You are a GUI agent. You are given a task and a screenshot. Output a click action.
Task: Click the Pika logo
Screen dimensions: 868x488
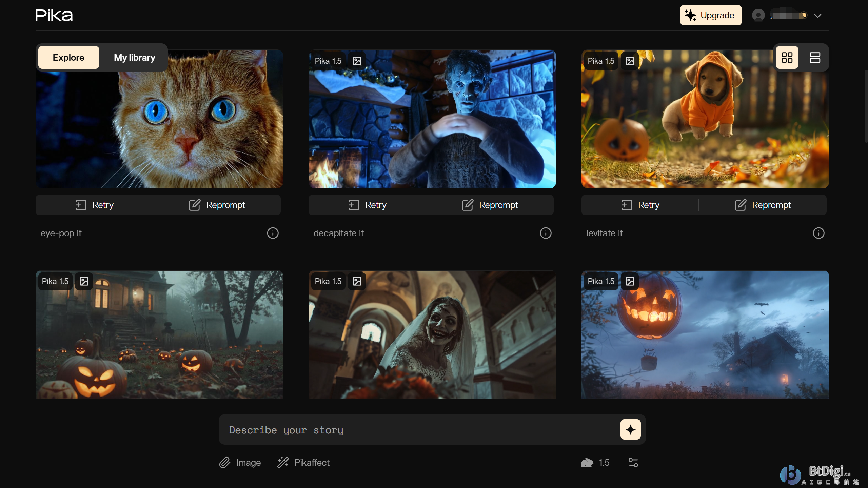point(54,15)
